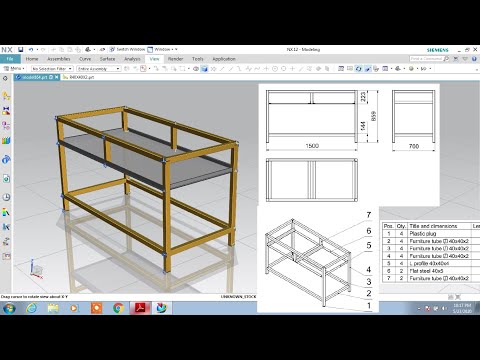Open the History clock icon in the sidebar

[6, 197]
